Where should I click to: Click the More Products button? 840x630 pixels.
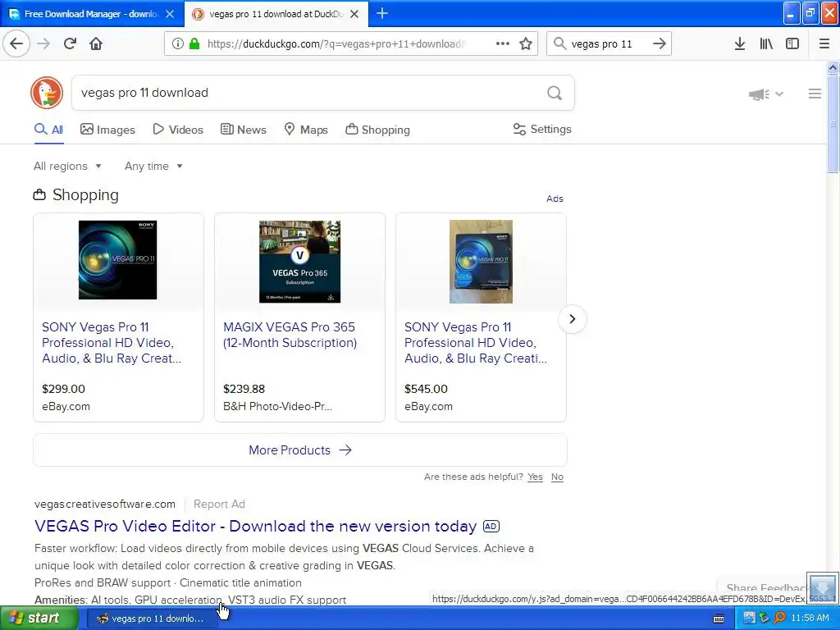click(x=300, y=450)
